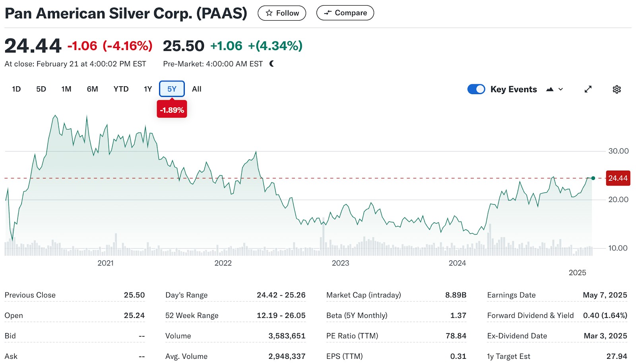
Task: Click the Earnings Date May 7, 2025
Action: click(x=605, y=295)
